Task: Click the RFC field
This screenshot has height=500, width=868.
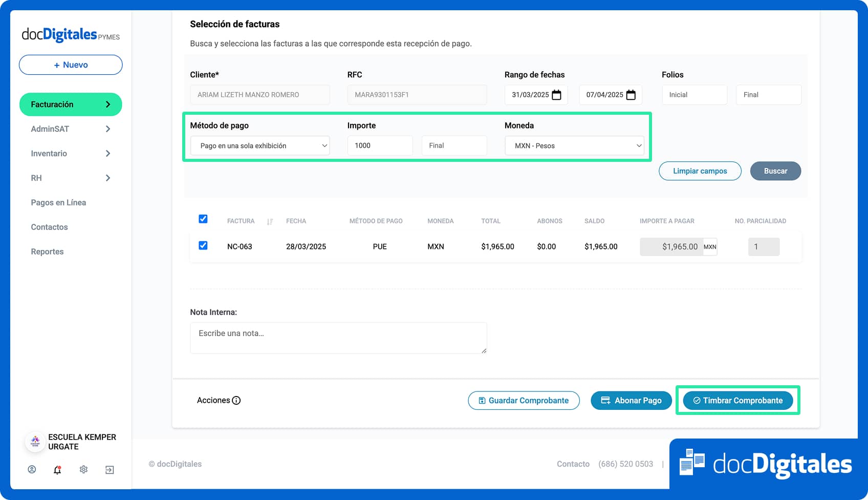Action: 417,95
